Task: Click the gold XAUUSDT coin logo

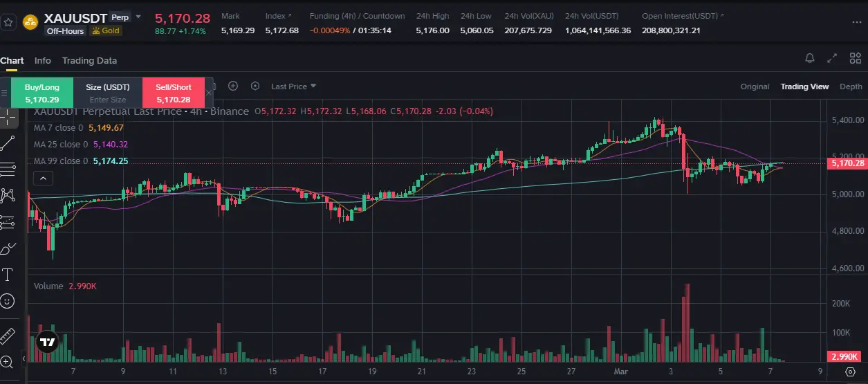Action: [30, 23]
